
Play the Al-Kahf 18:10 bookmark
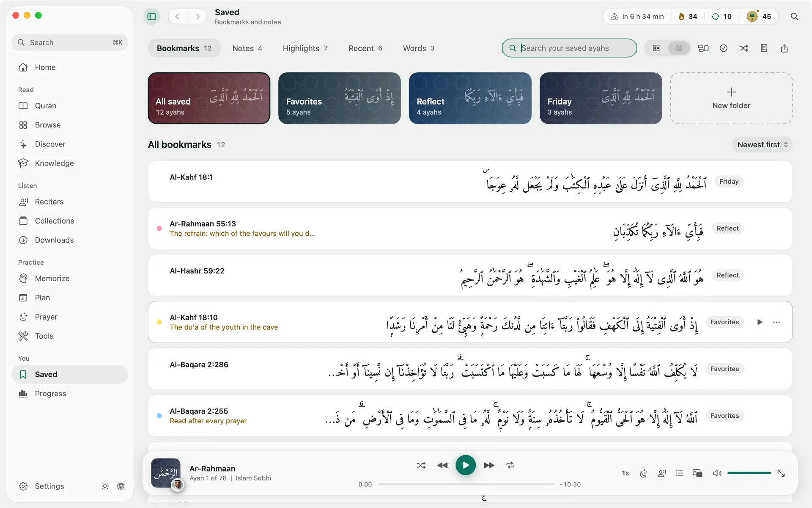pyautogui.click(x=760, y=322)
